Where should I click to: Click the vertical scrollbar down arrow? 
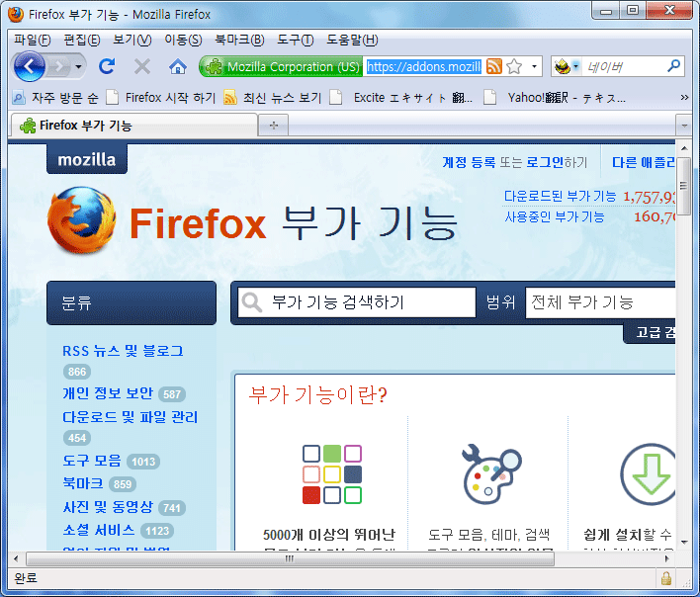(684, 543)
